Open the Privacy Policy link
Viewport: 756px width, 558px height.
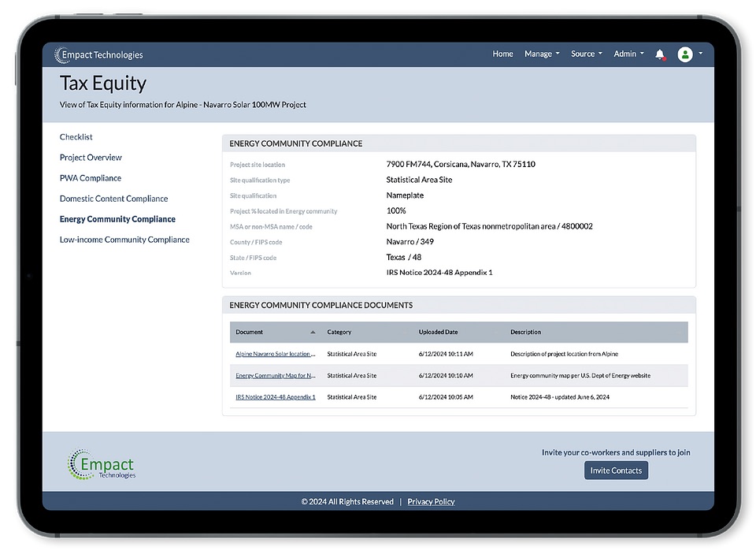(431, 501)
